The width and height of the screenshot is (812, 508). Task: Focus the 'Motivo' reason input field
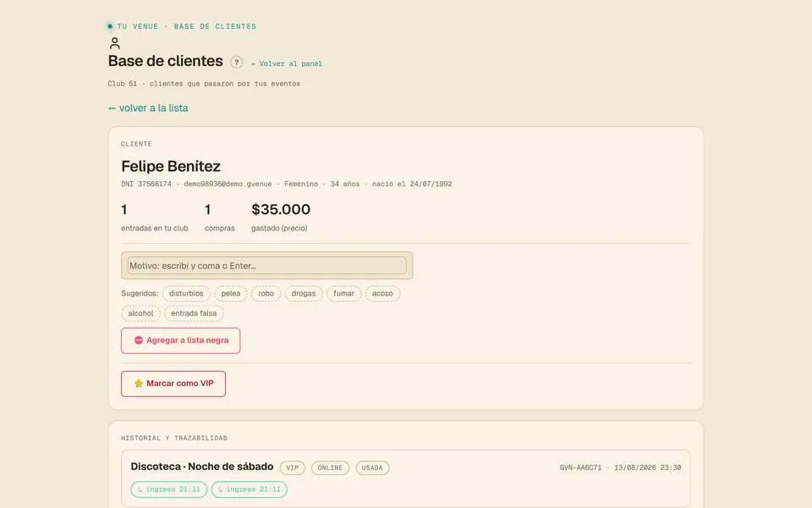coord(266,265)
